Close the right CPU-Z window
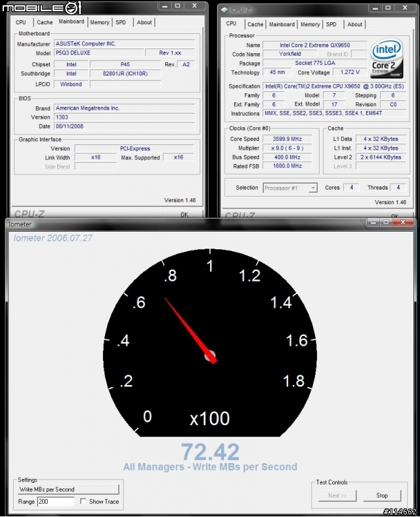 (405, 8)
